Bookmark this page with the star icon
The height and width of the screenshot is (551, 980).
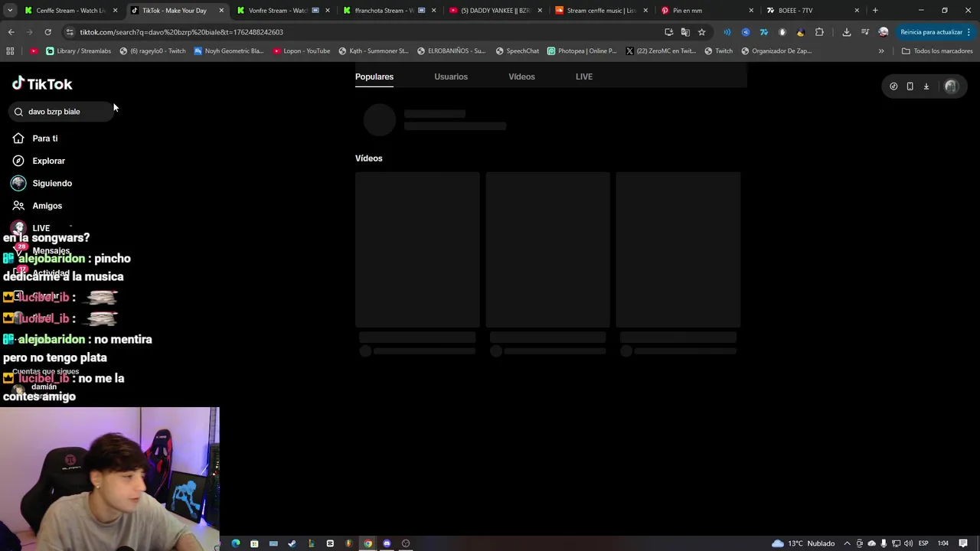click(x=701, y=32)
